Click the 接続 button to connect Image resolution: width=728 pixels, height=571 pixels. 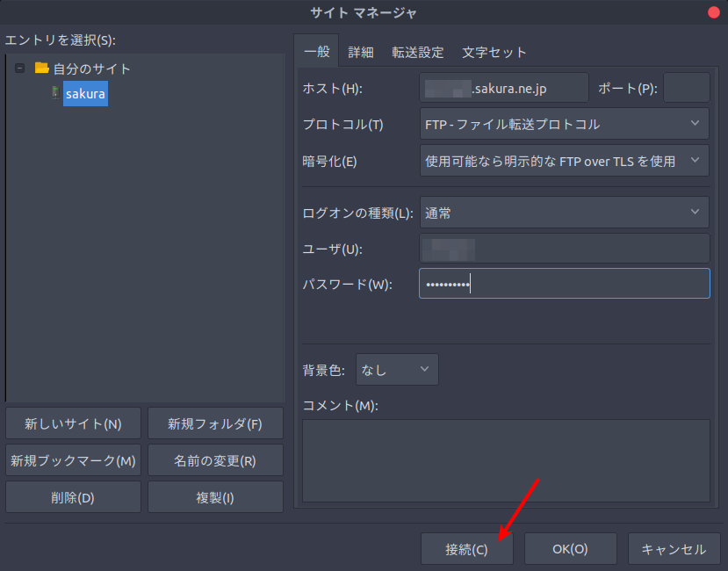tap(466, 548)
